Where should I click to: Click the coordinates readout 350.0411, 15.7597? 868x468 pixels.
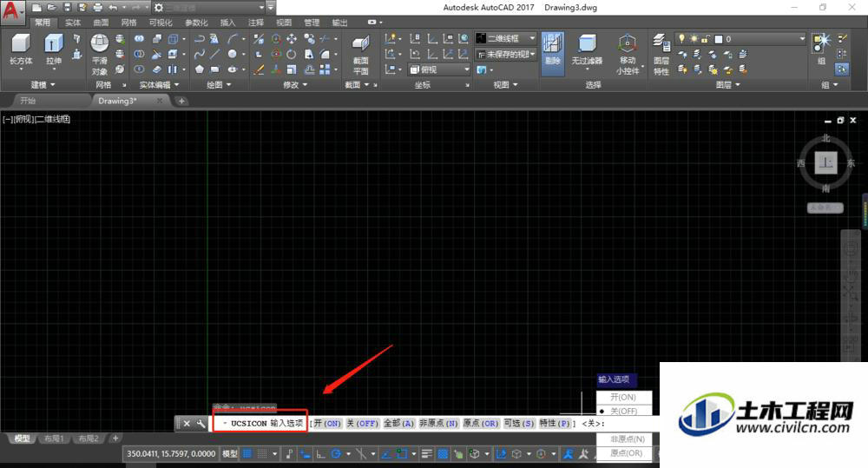[171, 453]
